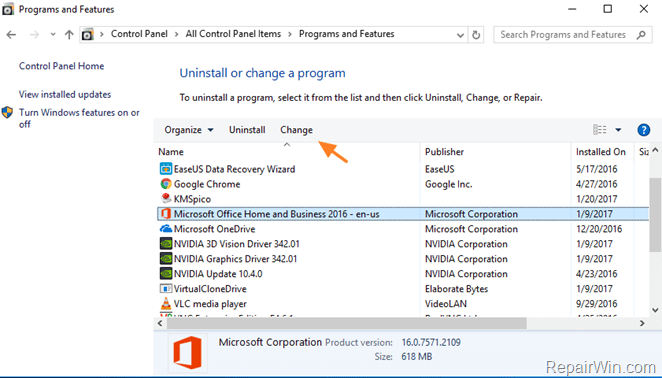The height and width of the screenshot is (378, 662).
Task: Expand the chevron after Control Panel breadcrumb
Action: coord(176,34)
